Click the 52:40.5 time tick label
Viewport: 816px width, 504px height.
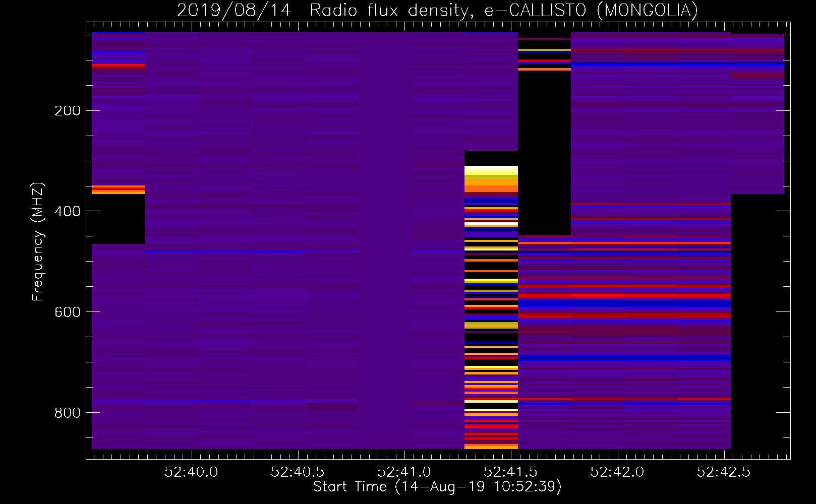coord(298,472)
